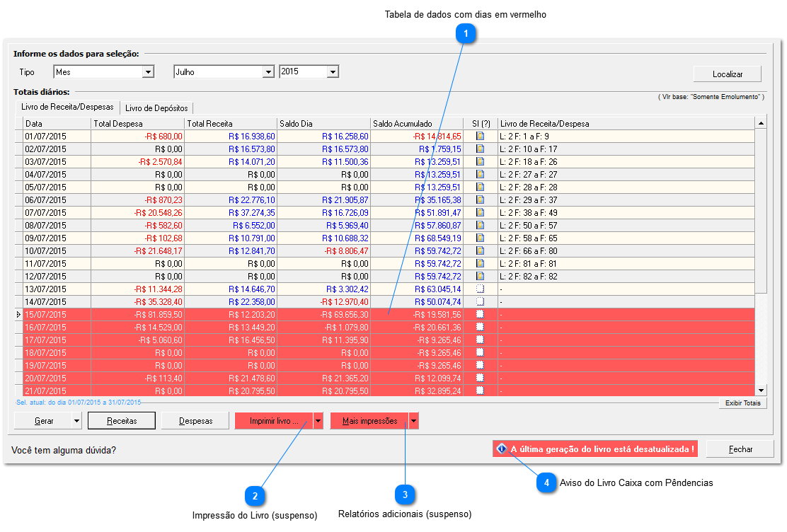Image resolution: width=787 pixels, height=532 pixels.
Task: Click the table scrollbar down arrow
Action: click(x=761, y=390)
